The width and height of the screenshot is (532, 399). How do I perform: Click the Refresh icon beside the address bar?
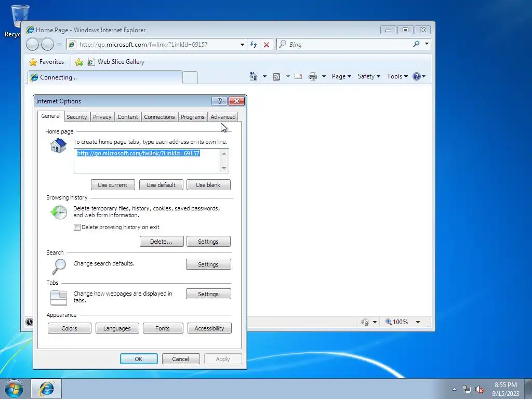[x=254, y=45]
